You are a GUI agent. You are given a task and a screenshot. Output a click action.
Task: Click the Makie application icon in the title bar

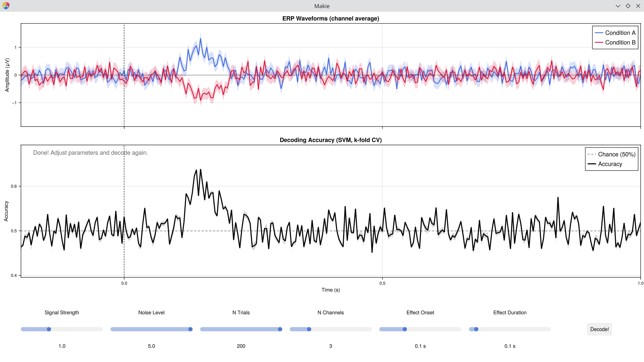click(x=5, y=6)
